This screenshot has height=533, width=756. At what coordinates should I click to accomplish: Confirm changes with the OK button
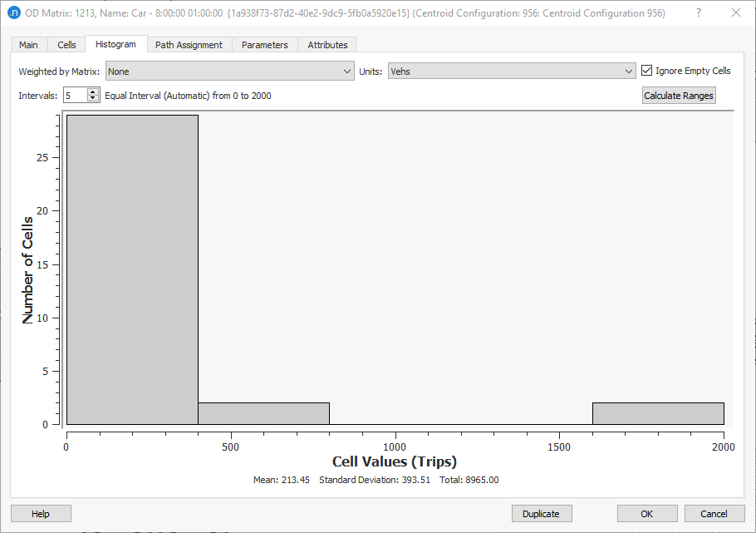point(647,513)
